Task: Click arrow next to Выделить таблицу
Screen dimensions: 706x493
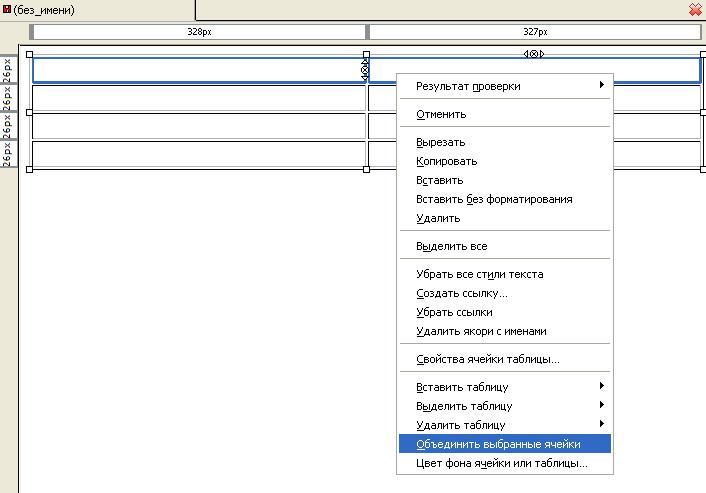Action: click(x=602, y=404)
